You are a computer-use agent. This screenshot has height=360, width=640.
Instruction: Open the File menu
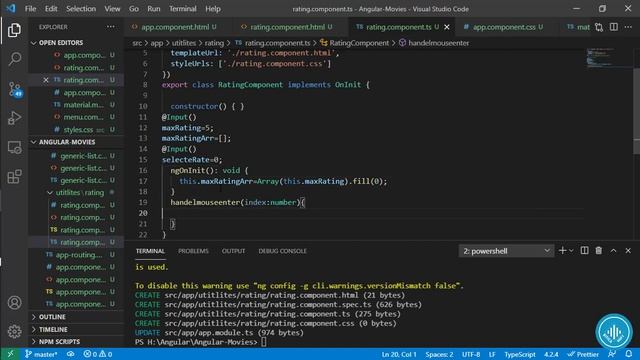pos(31,9)
